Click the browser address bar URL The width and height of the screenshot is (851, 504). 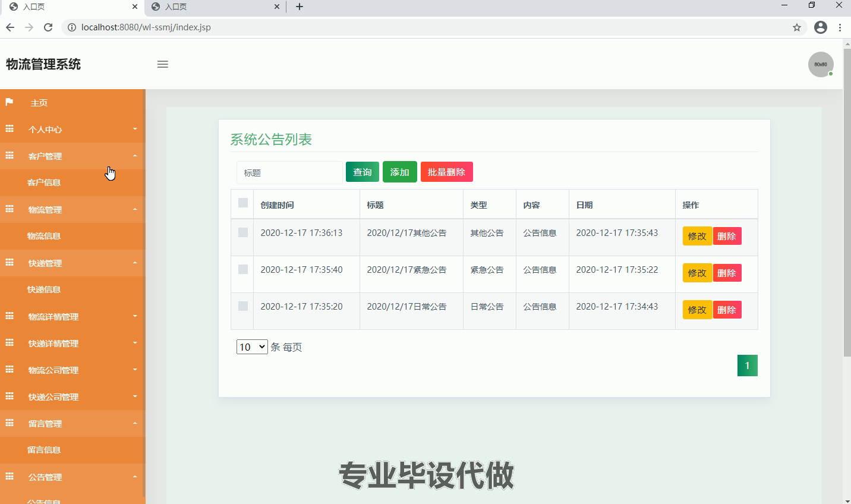tap(146, 27)
